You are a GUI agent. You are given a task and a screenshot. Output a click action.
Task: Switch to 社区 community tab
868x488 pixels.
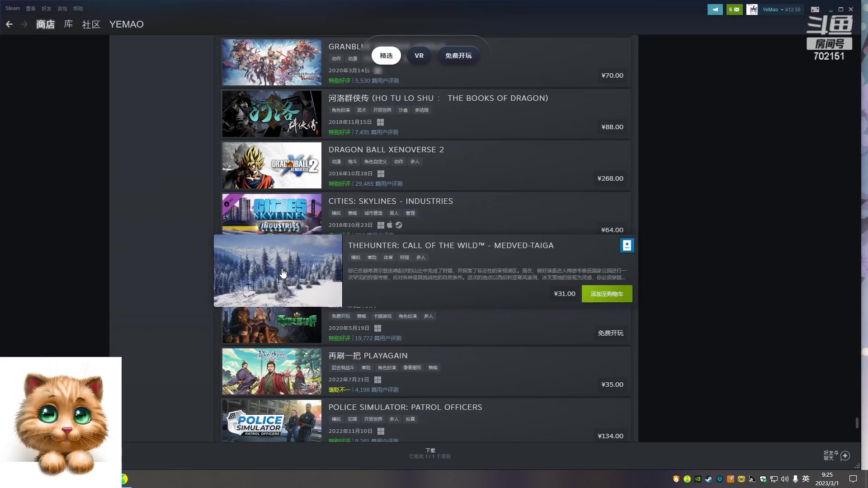pos(91,24)
